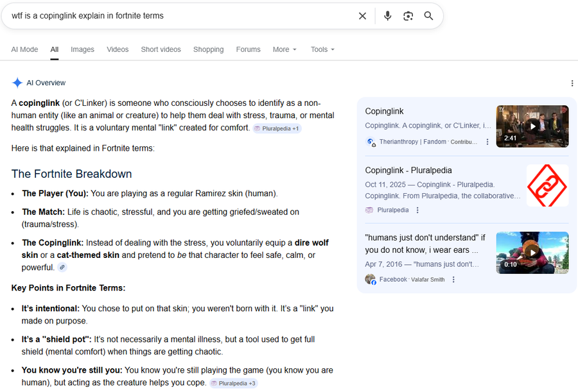Open options for Pluralpedia source card
Viewport: 578px width, 392px height.
click(417, 210)
